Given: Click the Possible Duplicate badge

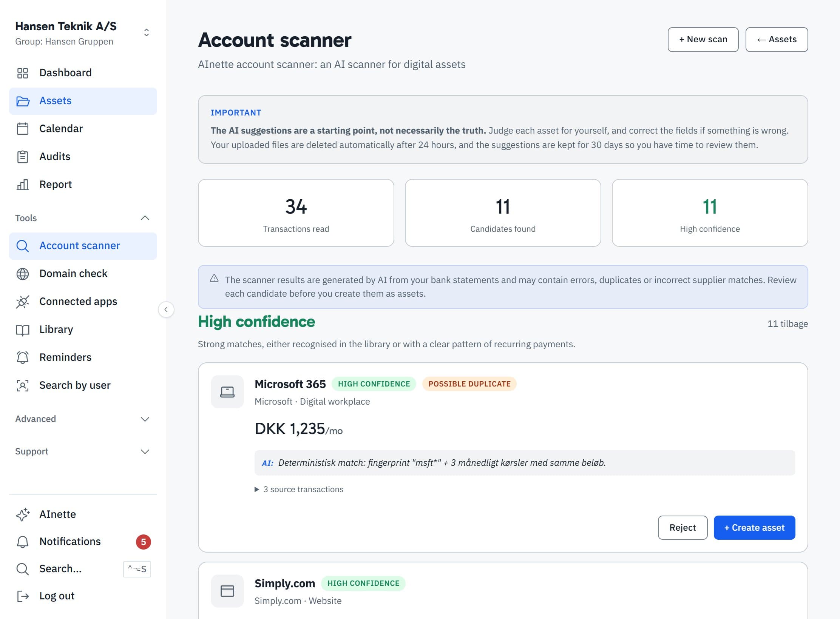Looking at the screenshot, I should (469, 384).
